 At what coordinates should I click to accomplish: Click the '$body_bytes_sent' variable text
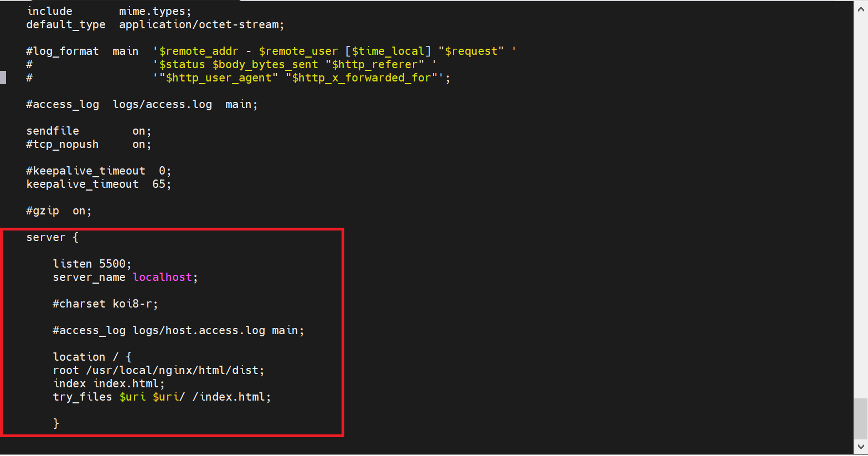pyautogui.click(x=265, y=64)
